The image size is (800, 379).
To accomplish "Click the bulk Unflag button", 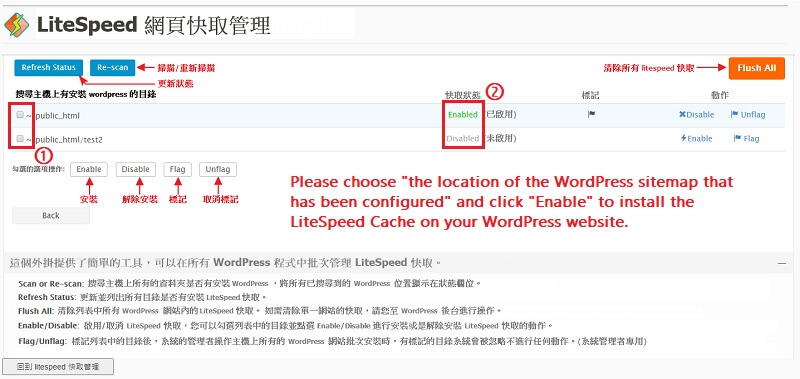I will (218, 169).
